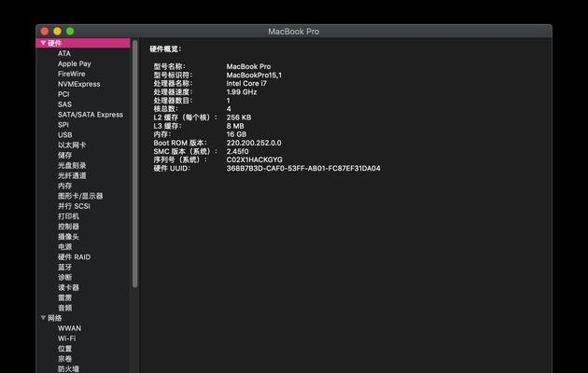Click the 16 GB memory value
Image resolution: width=588 pixels, height=373 pixels.
click(236, 134)
